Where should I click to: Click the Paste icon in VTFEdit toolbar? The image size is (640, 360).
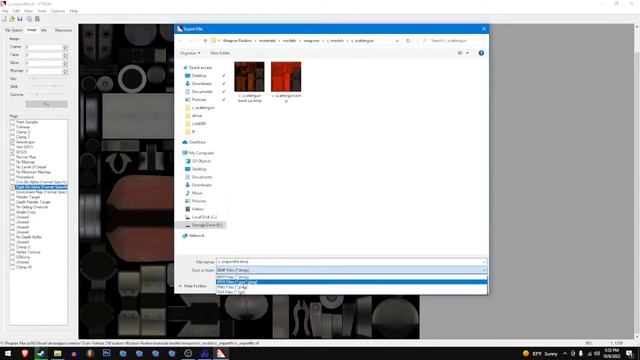pos(37,19)
